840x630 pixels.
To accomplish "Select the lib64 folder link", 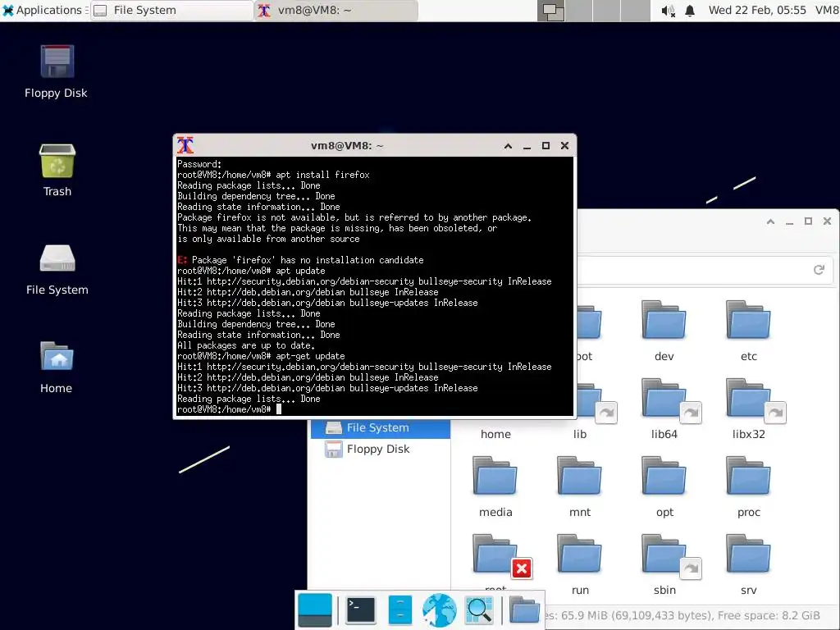I will 664,409.
